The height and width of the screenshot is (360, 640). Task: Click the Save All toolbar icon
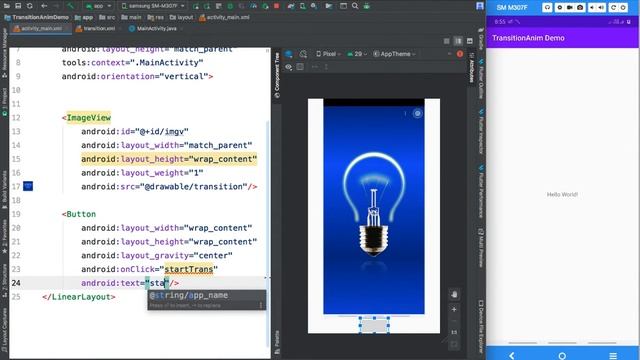coord(18,6)
